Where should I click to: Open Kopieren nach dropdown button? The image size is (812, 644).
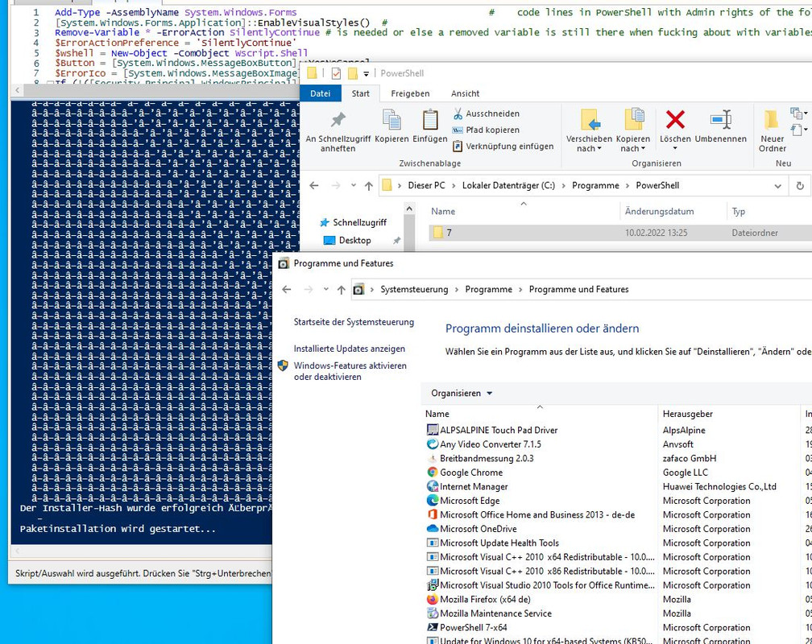tap(633, 131)
